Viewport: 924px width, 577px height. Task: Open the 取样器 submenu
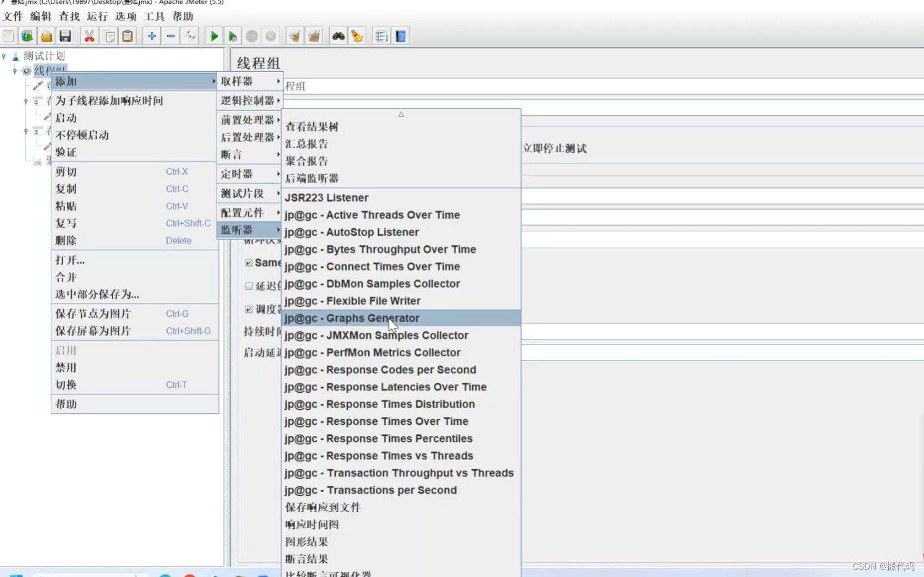tap(249, 81)
